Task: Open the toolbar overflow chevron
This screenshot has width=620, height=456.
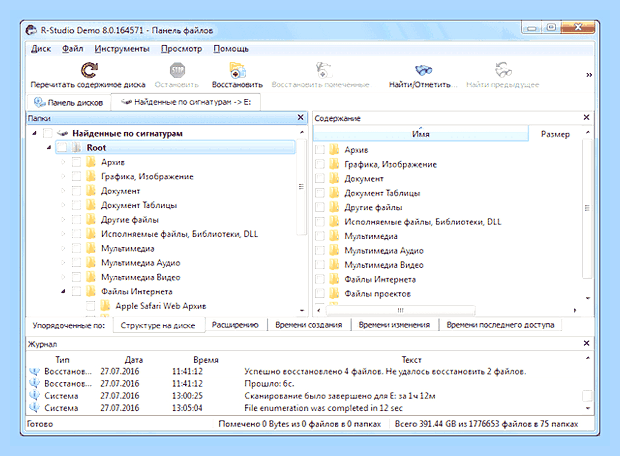Action: pos(589,75)
